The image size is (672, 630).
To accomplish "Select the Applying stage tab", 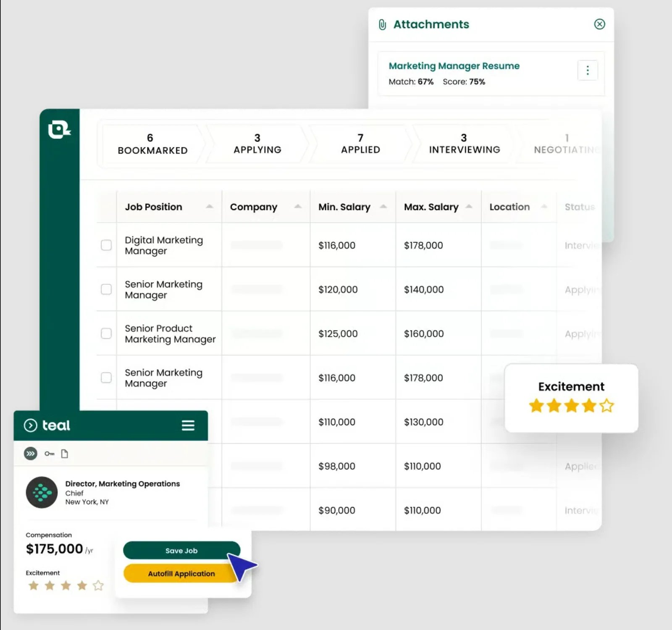I will [257, 144].
